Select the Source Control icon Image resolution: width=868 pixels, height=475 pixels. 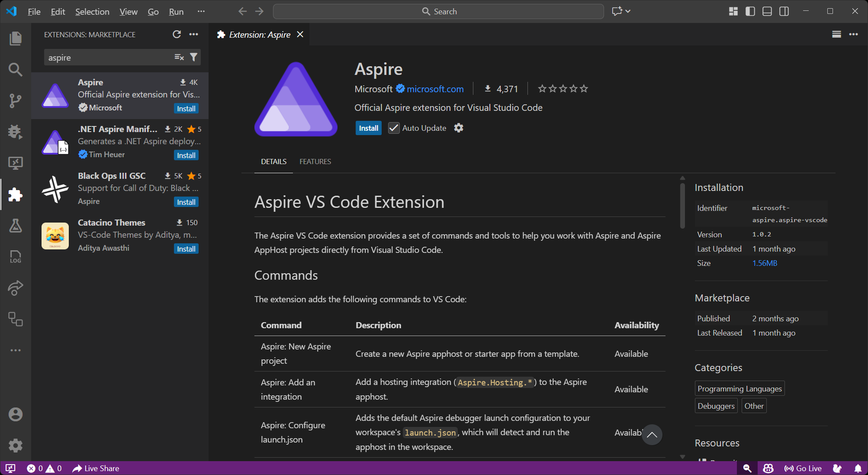point(16,100)
